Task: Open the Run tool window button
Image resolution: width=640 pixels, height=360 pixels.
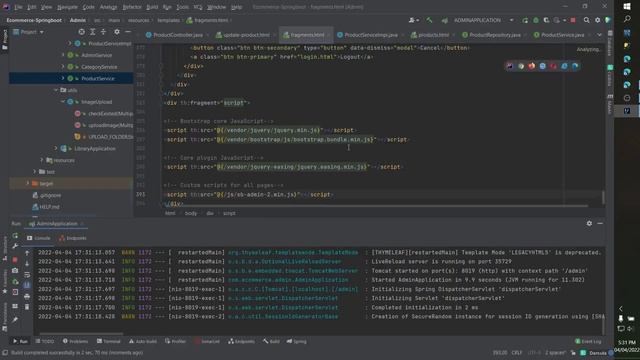Action: click(20, 341)
